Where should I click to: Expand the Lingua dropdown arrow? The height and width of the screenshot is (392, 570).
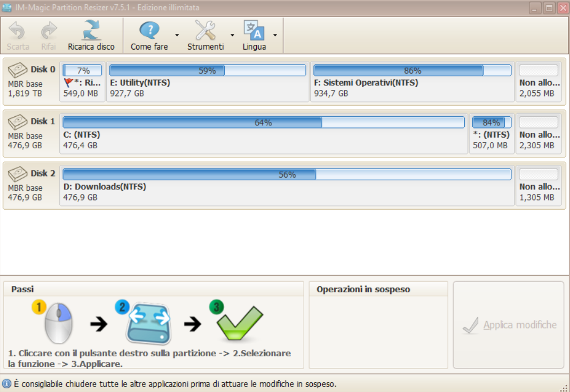[275, 35]
